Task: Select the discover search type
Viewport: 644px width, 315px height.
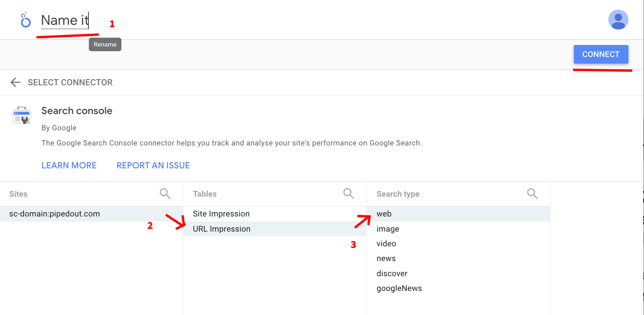Action: click(458, 273)
